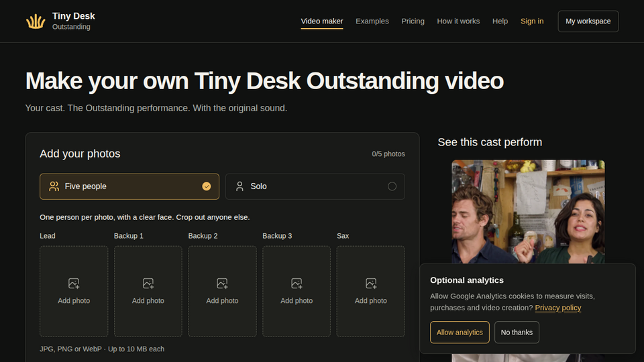Click the Five people label text
This screenshot has height=362, width=644.
[85, 186]
